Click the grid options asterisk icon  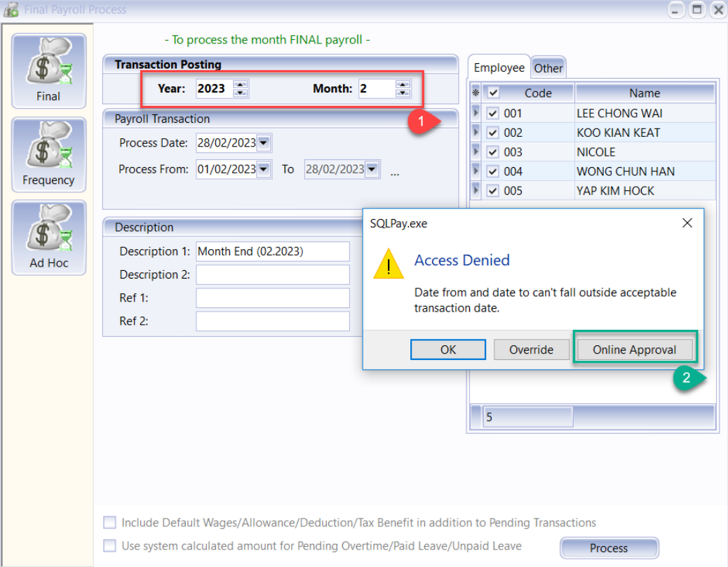(x=476, y=93)
